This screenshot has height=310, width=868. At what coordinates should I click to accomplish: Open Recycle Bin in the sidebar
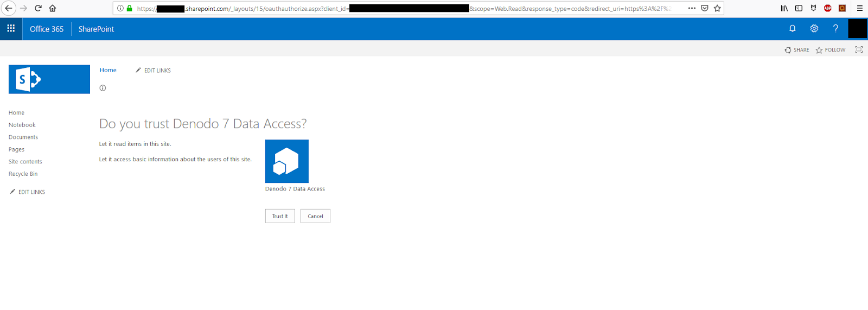23,174
